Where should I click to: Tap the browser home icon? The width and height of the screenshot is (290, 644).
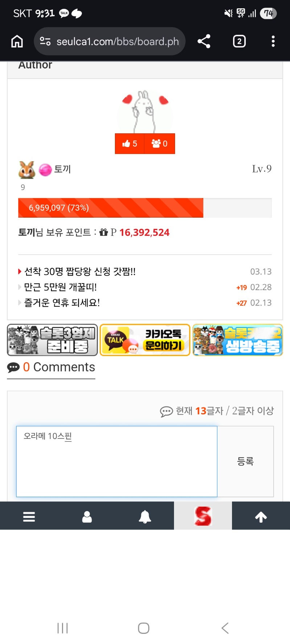pos(17,41)
